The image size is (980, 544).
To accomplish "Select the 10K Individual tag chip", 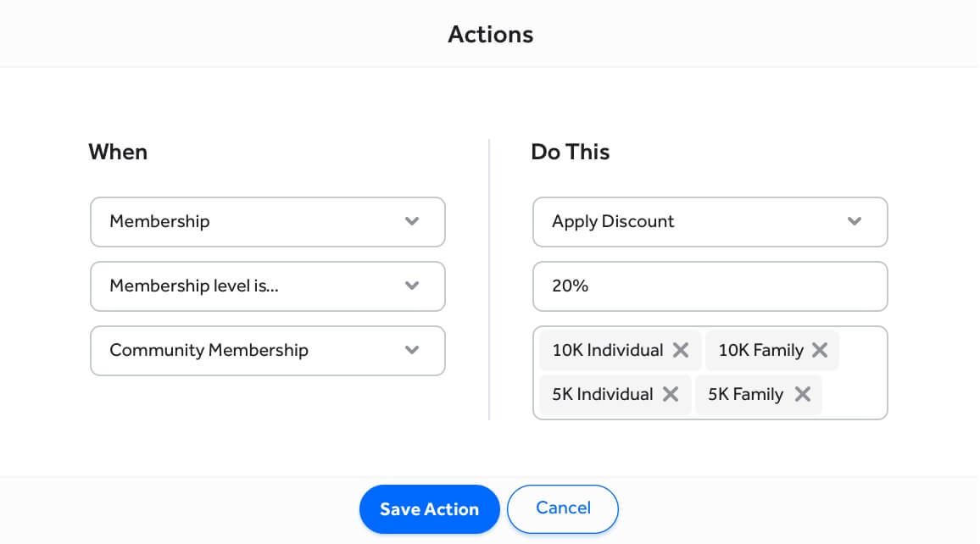I will point(606,349).
